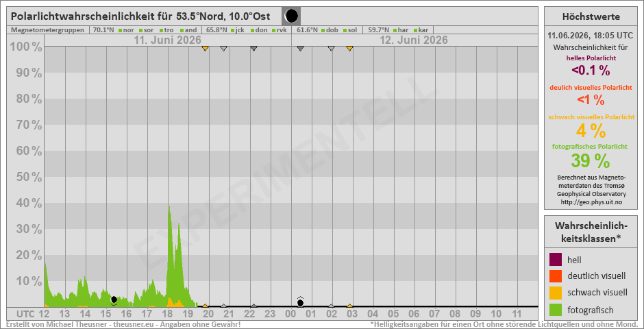Click the new moon phase icon in title
This screenshot has width=644, height=329.
[x=291, y=16]
